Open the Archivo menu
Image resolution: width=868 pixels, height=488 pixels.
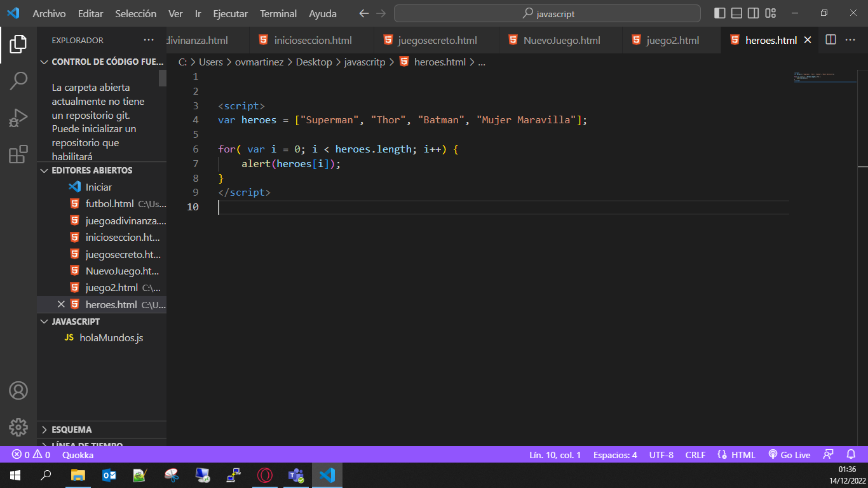pos(49,13)
